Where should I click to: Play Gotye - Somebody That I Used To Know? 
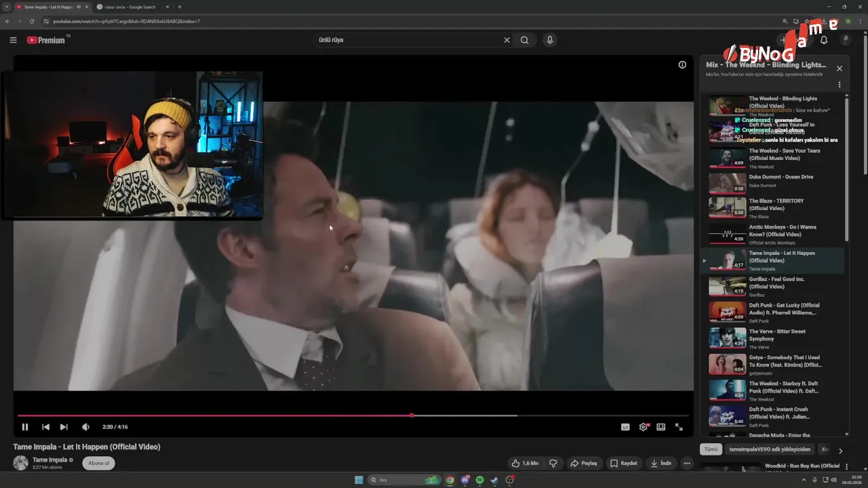pos(772,365)
